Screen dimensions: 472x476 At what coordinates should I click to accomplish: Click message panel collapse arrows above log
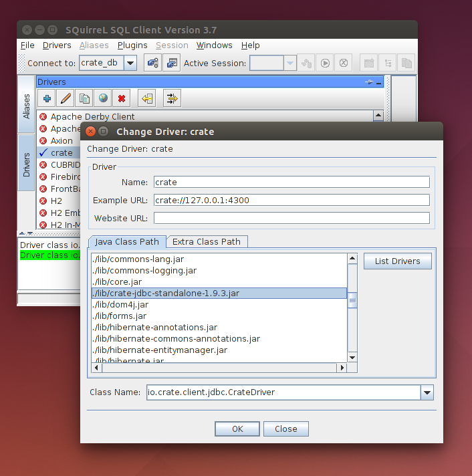tap(26, 233)
